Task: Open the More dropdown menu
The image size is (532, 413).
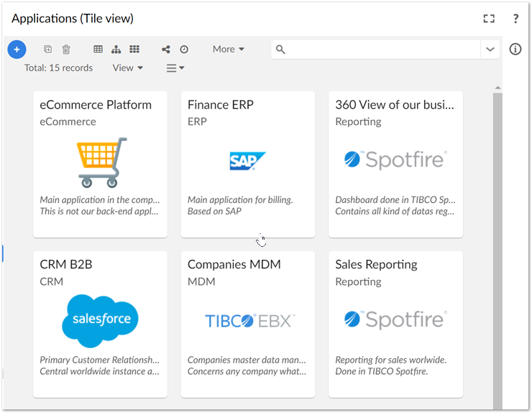Action: 229,49
